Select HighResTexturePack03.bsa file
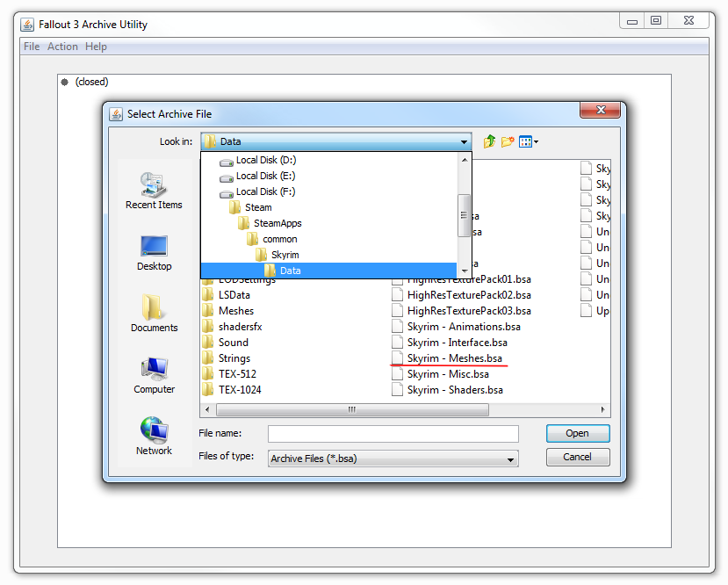Screen dimensions: 728x585 click(x=462, y=311)
